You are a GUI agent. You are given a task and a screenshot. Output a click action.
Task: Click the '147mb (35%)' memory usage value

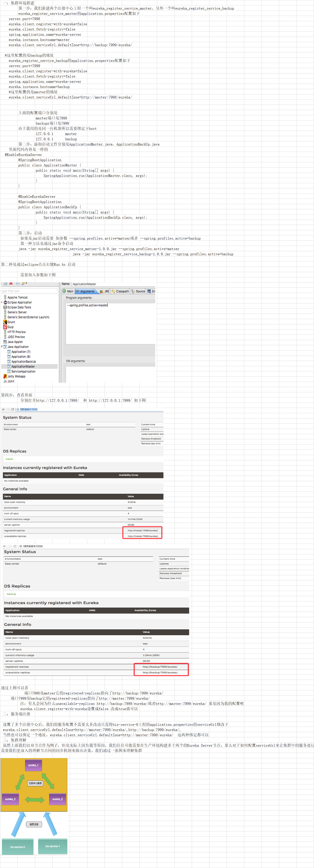click(135, 519)
